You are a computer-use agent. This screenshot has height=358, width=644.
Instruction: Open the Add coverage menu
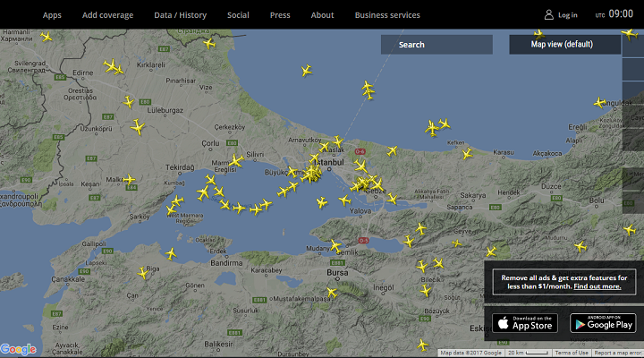(107, 15)
